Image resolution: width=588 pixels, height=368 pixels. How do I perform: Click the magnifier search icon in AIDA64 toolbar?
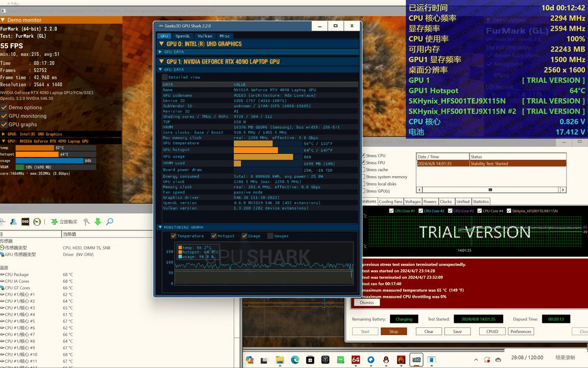tap(109, 222)
